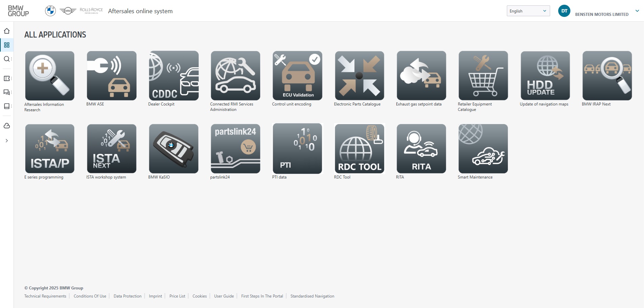Launch ISTA/P E series programming tile
The width and height of the screenshot is (644, 308).
pyautogui.click(x=50, y=149)
